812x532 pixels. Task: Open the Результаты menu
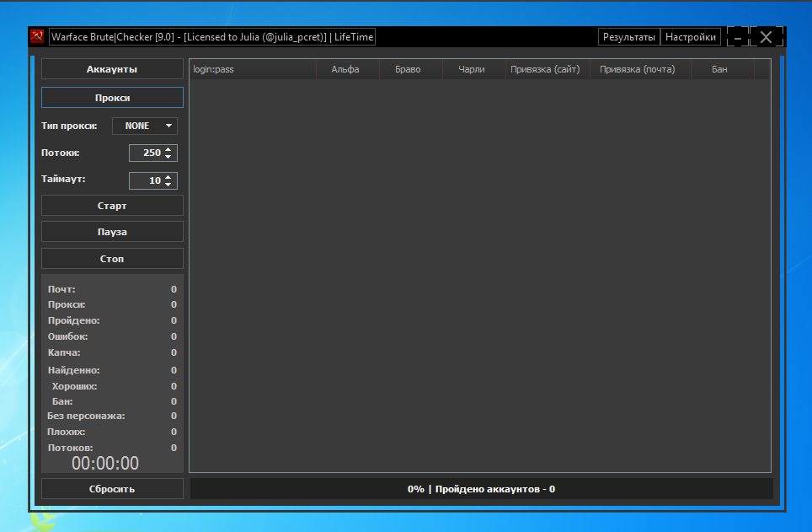(x=629, y=37)
